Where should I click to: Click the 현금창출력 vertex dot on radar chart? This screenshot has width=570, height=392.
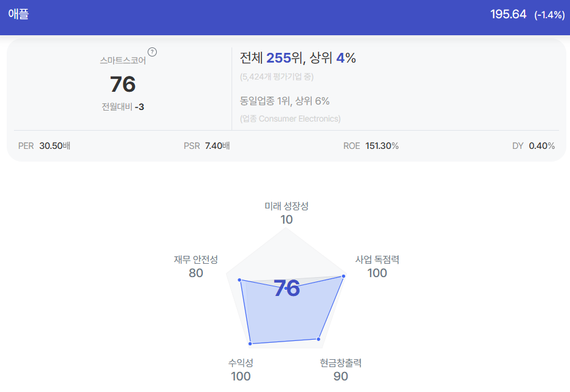pos(318,339)
